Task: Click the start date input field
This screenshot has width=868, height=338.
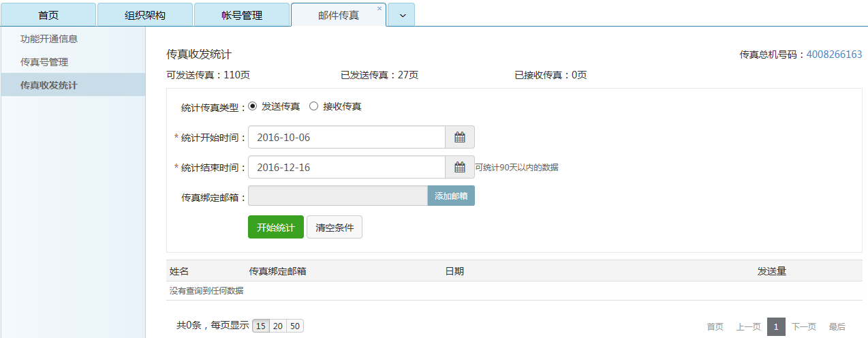Action: click(x=346, y=137)
